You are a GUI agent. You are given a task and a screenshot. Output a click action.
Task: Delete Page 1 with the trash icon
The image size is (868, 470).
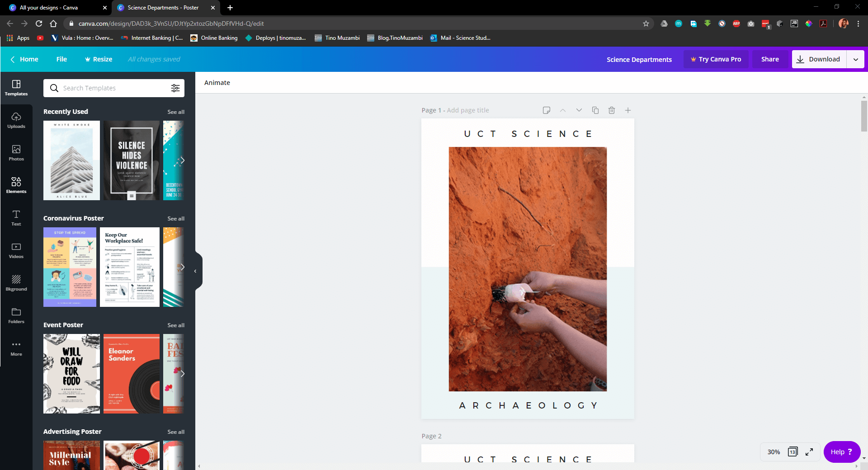pos(612,110)
